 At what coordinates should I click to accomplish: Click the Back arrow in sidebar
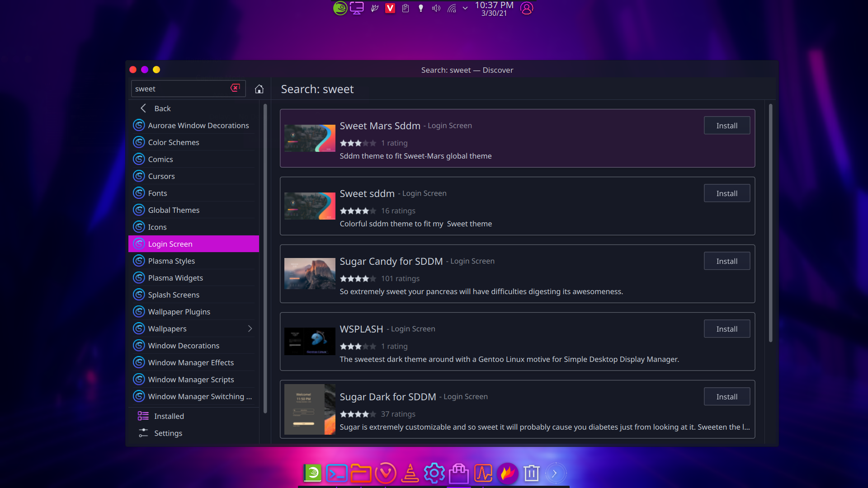pos(143,108)
